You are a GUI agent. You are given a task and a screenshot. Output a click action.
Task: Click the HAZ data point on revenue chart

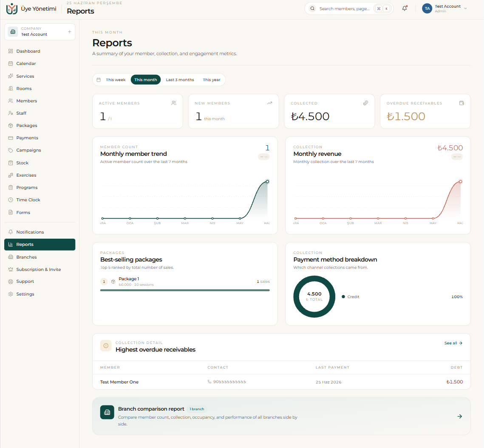(x=460, y=182)
